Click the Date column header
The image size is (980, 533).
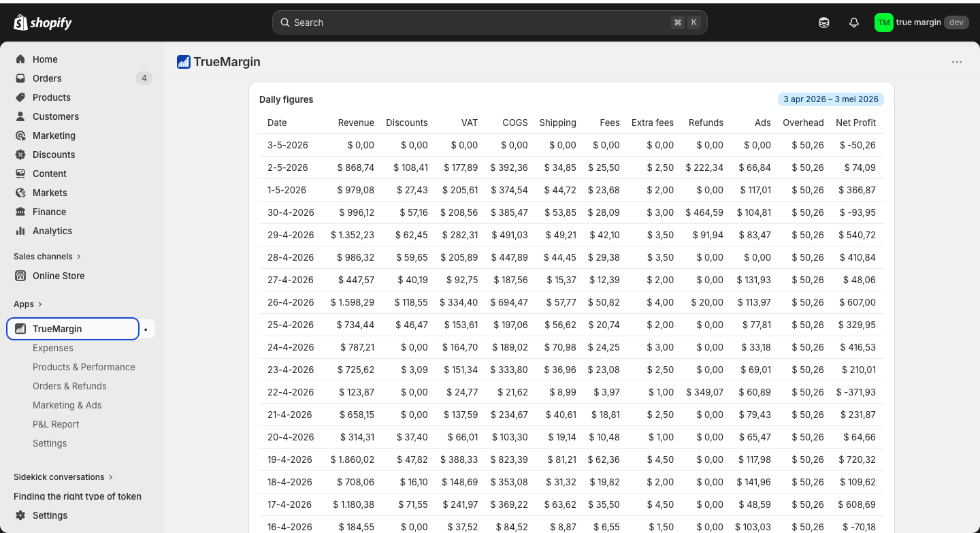[277, 123]
